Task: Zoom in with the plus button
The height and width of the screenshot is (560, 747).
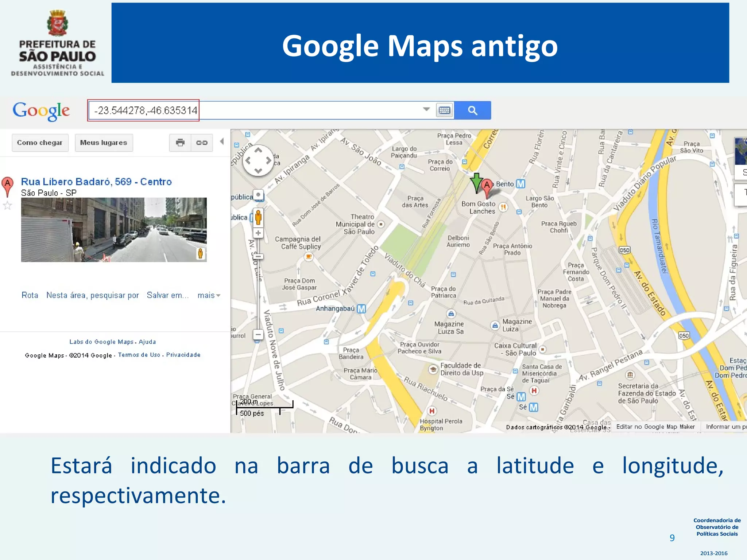Action: pos(258,233)
